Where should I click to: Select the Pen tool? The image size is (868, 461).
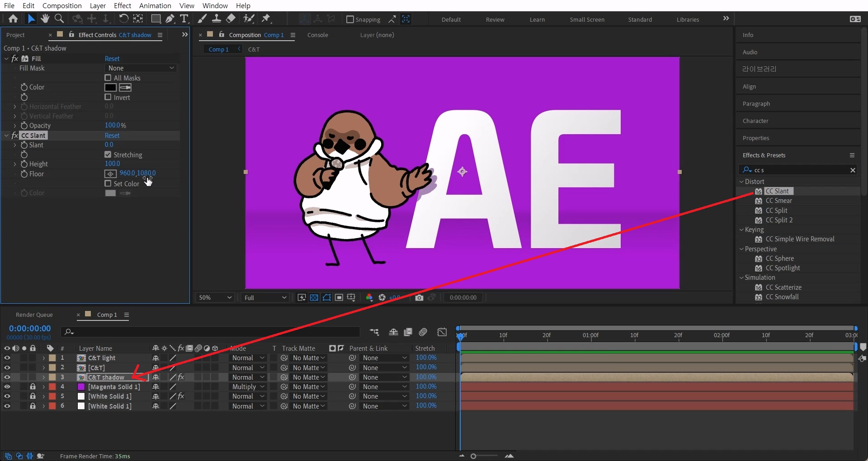click(x=170, y=19)
